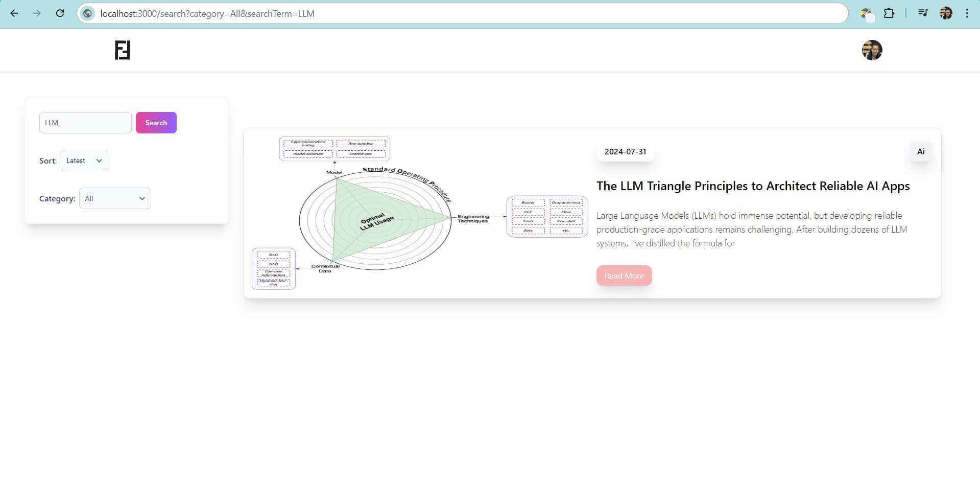Click the site logo icon in the header
The width and height of the screenshot is (980, 481).
point(122,50)
